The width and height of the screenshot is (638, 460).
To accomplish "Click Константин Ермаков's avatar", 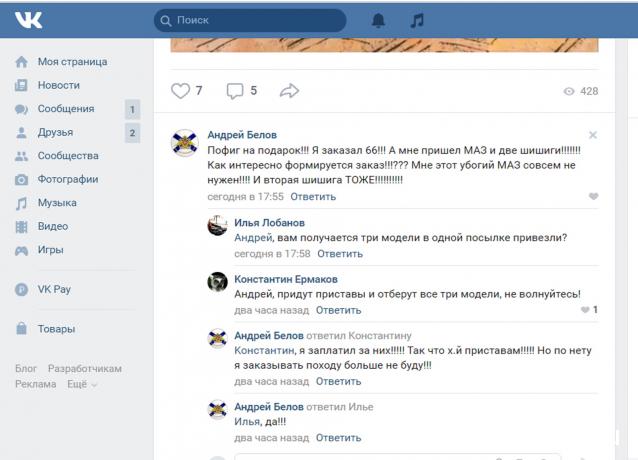I will (218, 282).
